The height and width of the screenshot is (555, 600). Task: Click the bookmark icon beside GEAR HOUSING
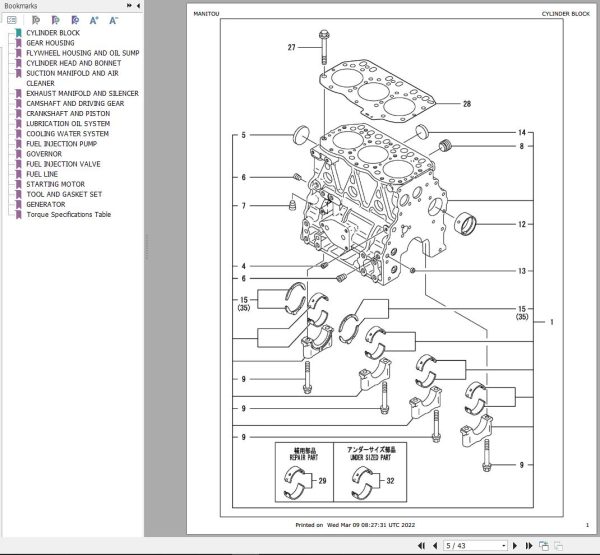18,43
